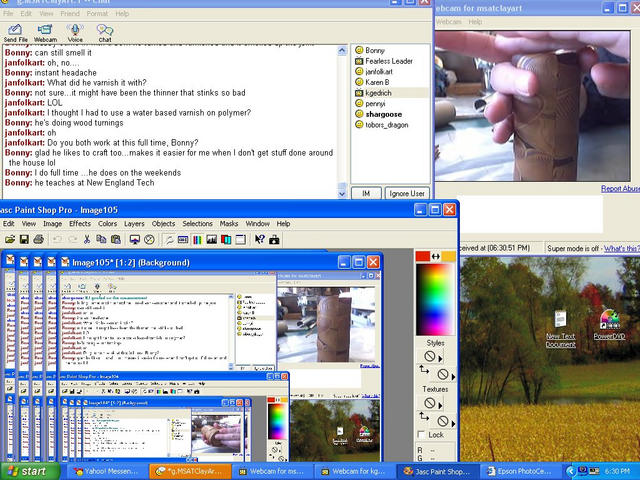Switch to Yahoo! Messenger taskbar button

107,471
